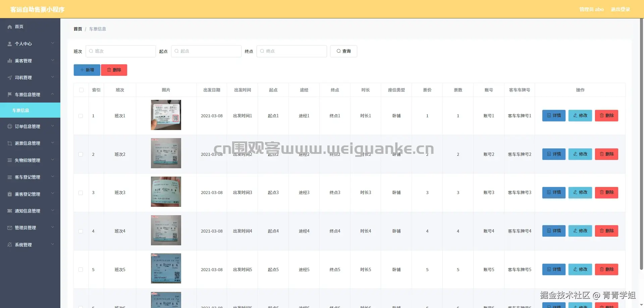Click the search icon in 终点 field
The height and width of the screenshot is (308, 644).
262,51
